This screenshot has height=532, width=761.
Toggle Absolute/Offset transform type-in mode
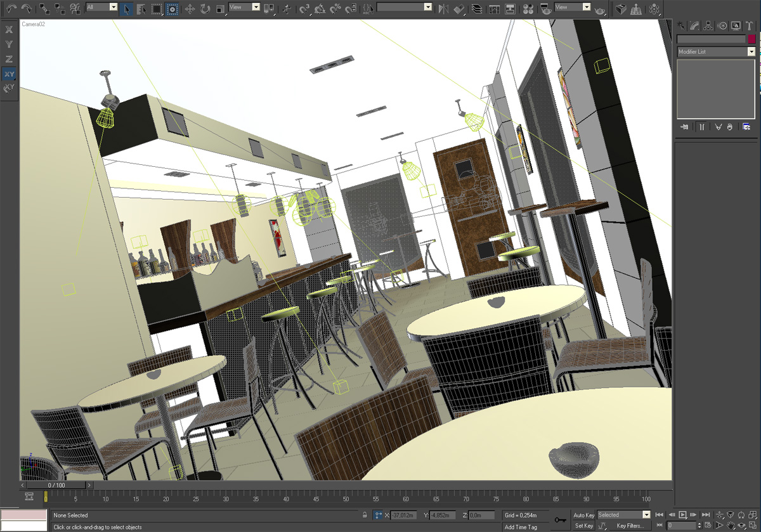click(378, 515)
